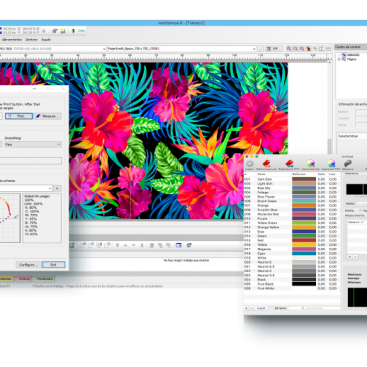
Task: Click the second zoom magnifier icon beside RIP
Action: coord(295,49)
